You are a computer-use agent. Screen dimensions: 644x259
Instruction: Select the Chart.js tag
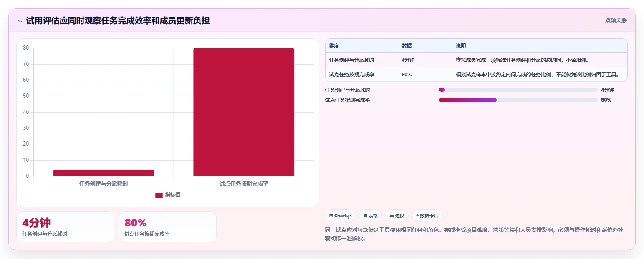(340, 216)
